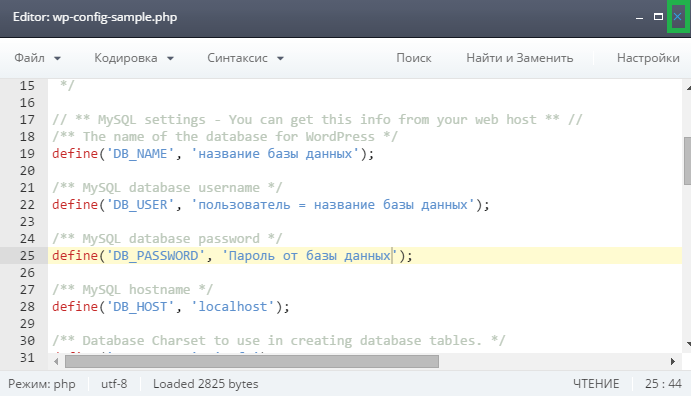This screenshot has height=397, width=691.
Task: Maximize the editor window
Action: coord(658,17)
